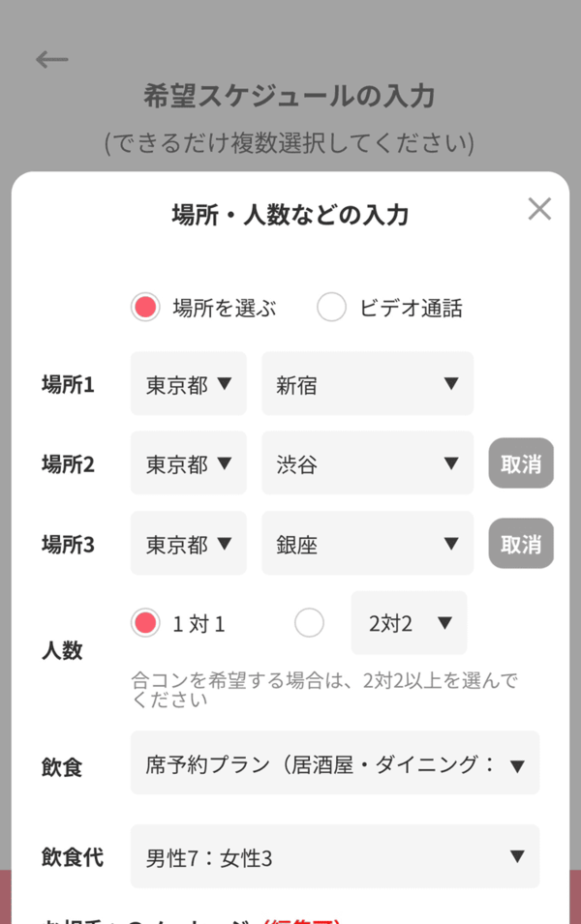Tap the 合コン hint text below 人数
This screenshot has height=924, width=581.
tap(324, 689)
